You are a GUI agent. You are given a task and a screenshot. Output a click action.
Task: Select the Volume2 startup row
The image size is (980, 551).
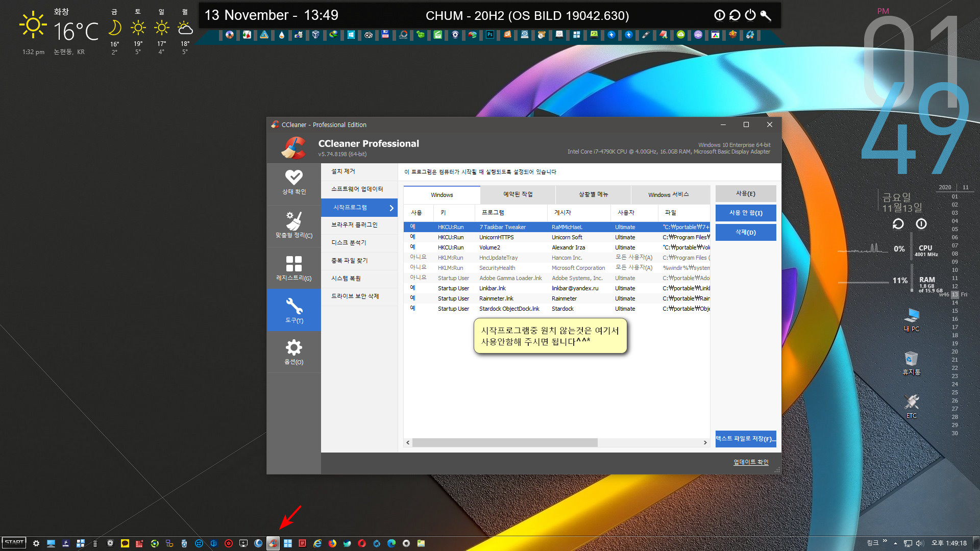(x=557, y=247)
